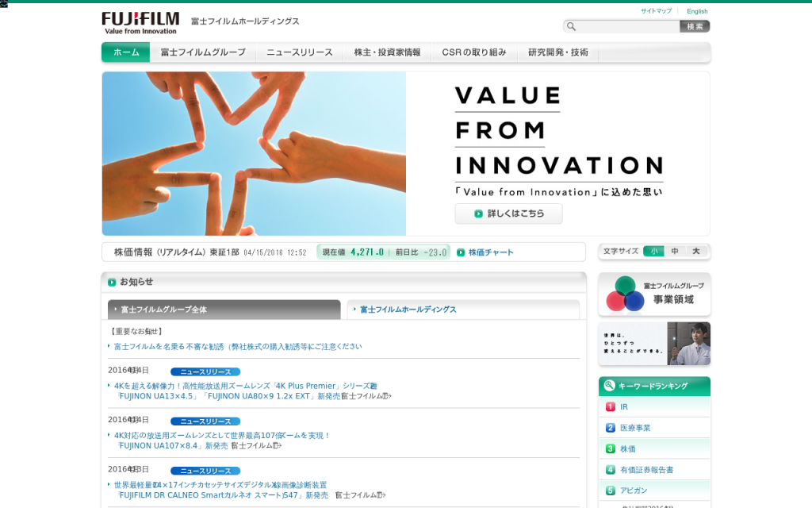Image resolution: width=812 pixels, height=508 pixels.
Task: Click the Fujifilm logo
Action: tap(140, 23)
